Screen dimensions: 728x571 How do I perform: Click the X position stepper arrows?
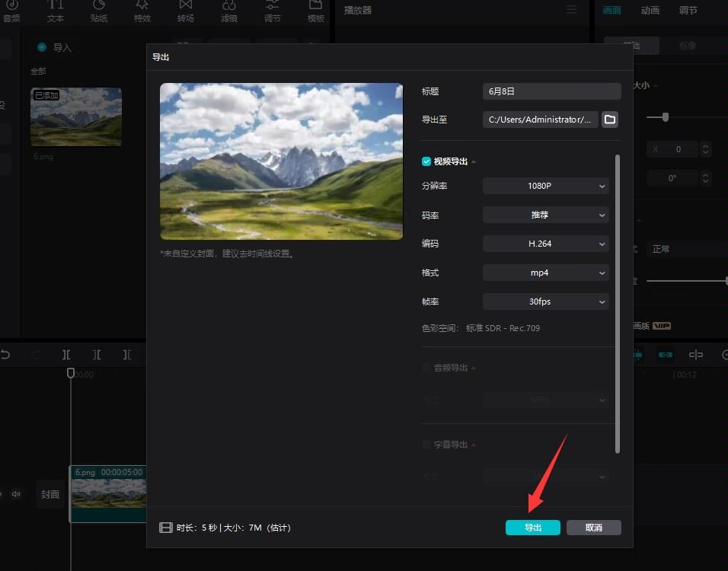(705, 149)
